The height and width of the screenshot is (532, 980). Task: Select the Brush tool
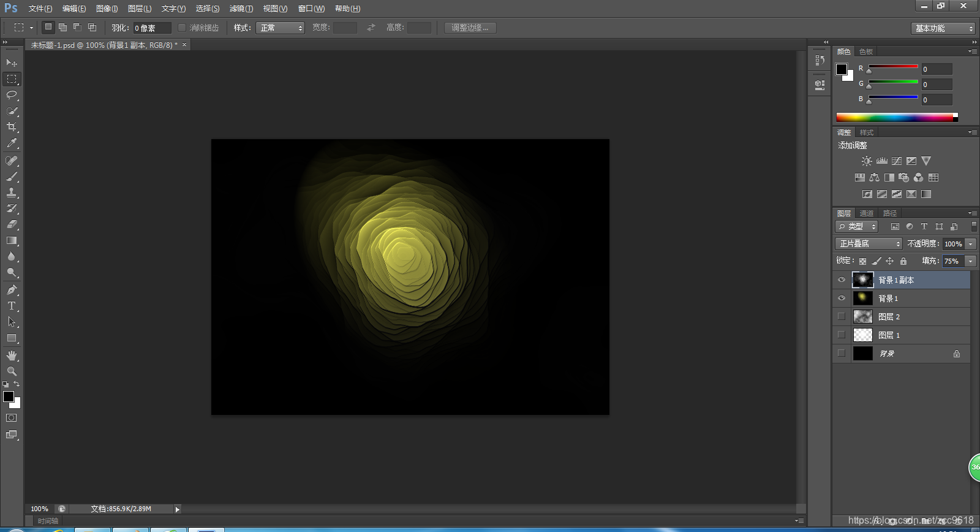pos(12,177)
